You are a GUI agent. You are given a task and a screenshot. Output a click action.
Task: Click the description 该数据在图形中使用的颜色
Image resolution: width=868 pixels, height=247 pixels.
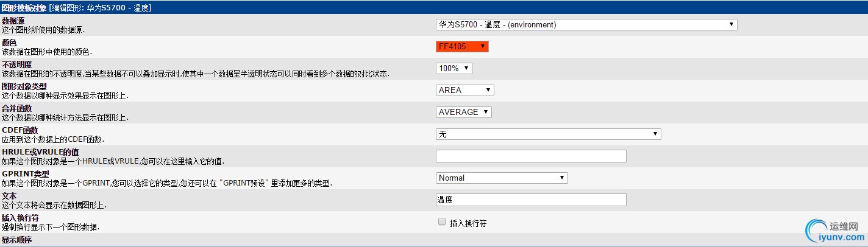coord(48,52)
